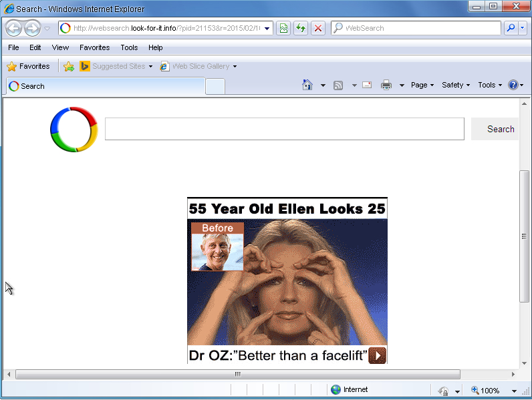Click the vertical scrollbar thumb
The height and width of the screenshot is (400, 532).
[525, 236]
